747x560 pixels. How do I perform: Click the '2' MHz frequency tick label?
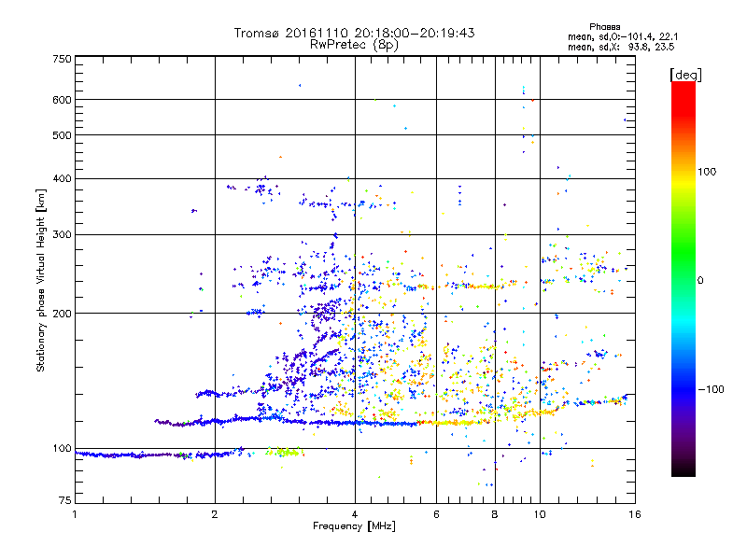(x=215, y=514)
